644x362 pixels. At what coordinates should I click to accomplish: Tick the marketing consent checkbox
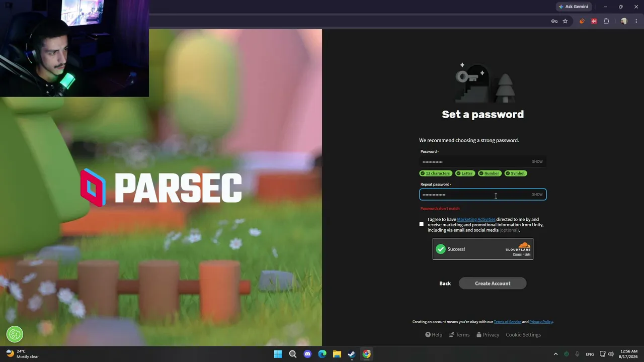point(422,224)
